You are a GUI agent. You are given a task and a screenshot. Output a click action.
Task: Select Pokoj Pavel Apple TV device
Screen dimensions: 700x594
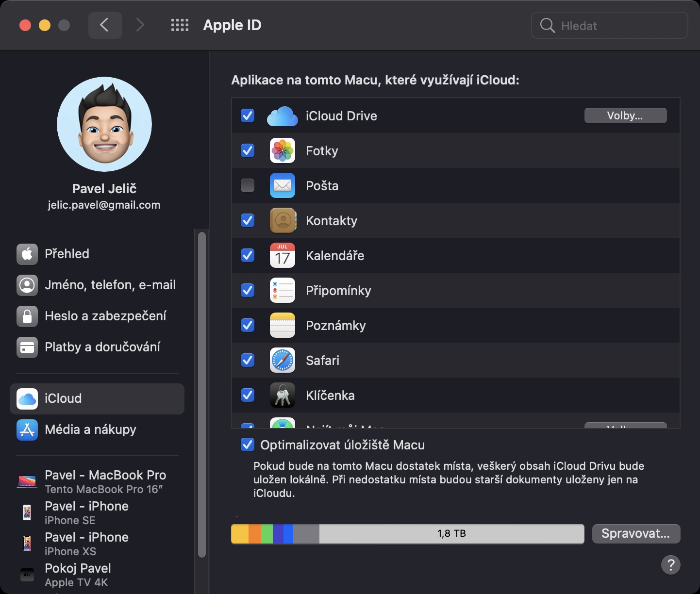(x=97, y=575)
